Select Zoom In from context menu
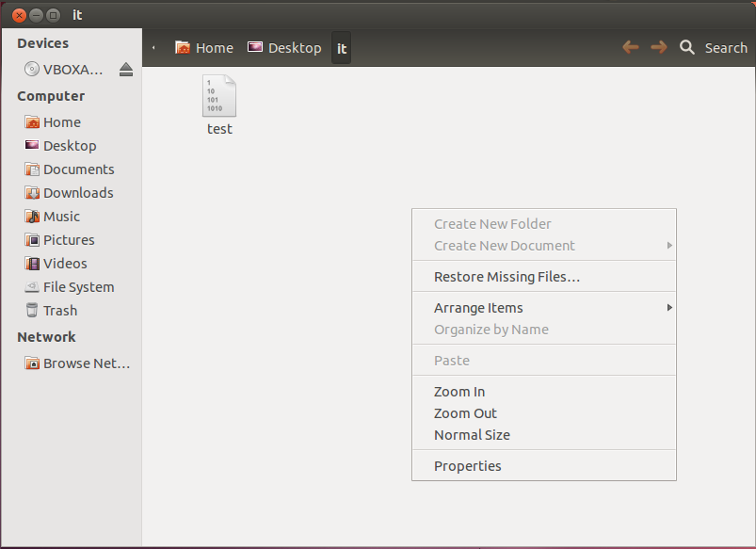This screenshot has height=549, width=756. (x=544, y=392)
